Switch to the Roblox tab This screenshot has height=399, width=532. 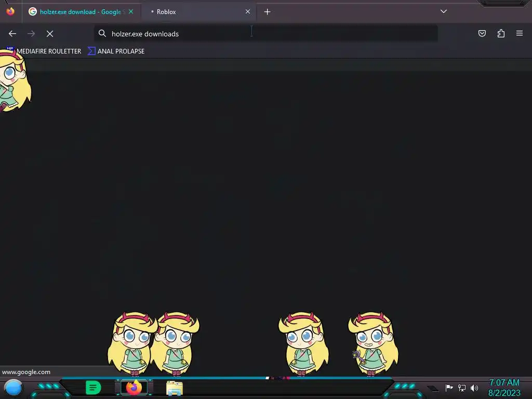199,12
